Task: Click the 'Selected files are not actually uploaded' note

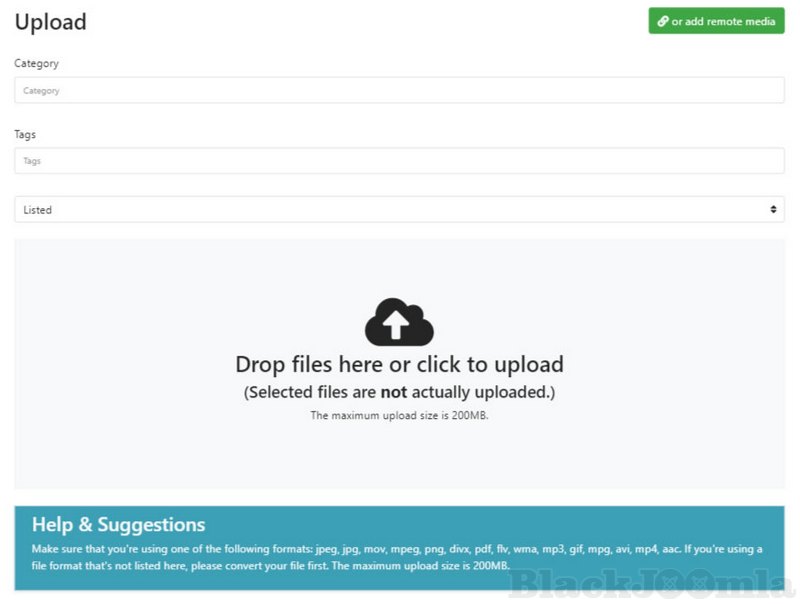Action: point(399,392)
